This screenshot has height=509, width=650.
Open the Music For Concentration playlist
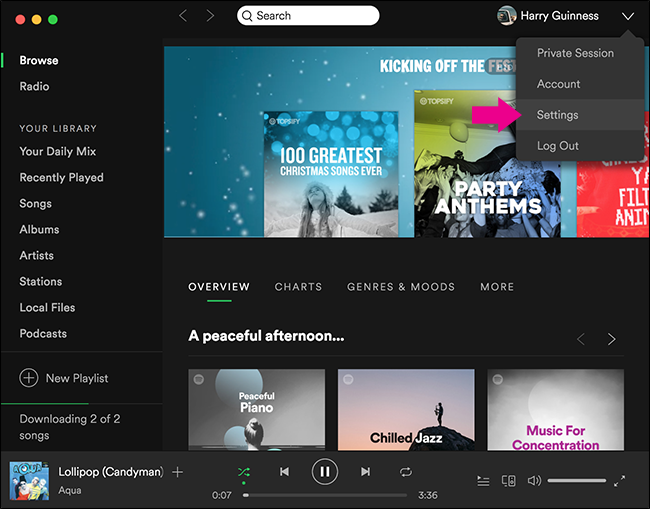pyautogui.click(x=555, y=410)
